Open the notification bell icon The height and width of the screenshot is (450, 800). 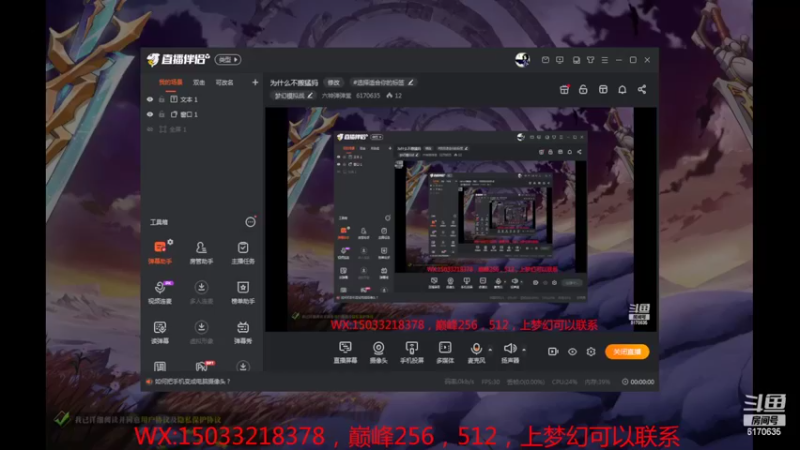pyautogui.click(x=622, y=89)
